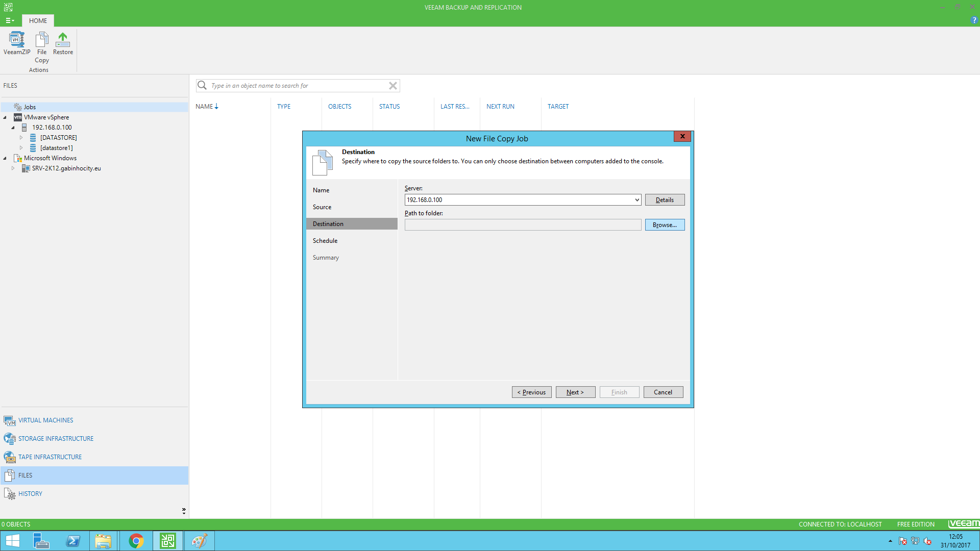Switch to the HOME ribbon tab
The image size is (980, 551).
[38, 20]
